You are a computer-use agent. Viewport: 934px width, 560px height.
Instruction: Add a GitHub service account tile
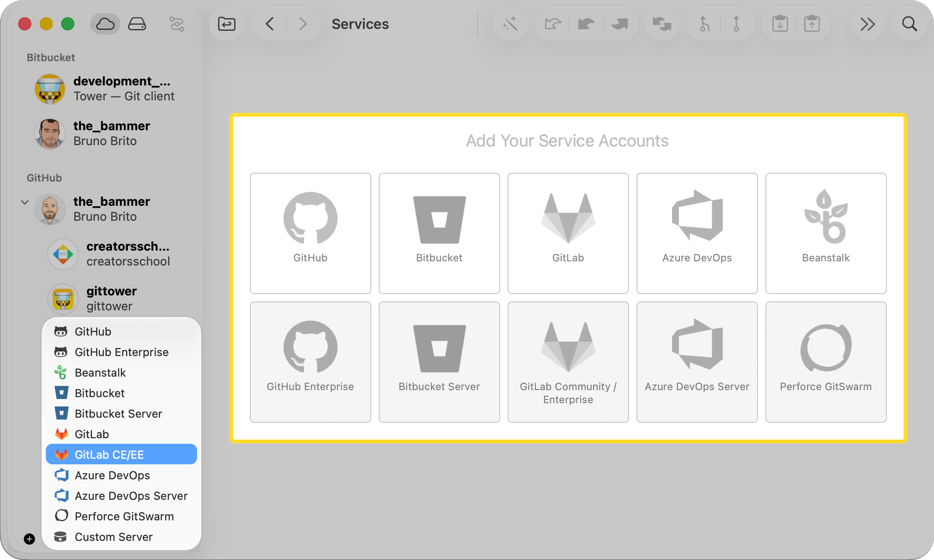coord(311,233)
